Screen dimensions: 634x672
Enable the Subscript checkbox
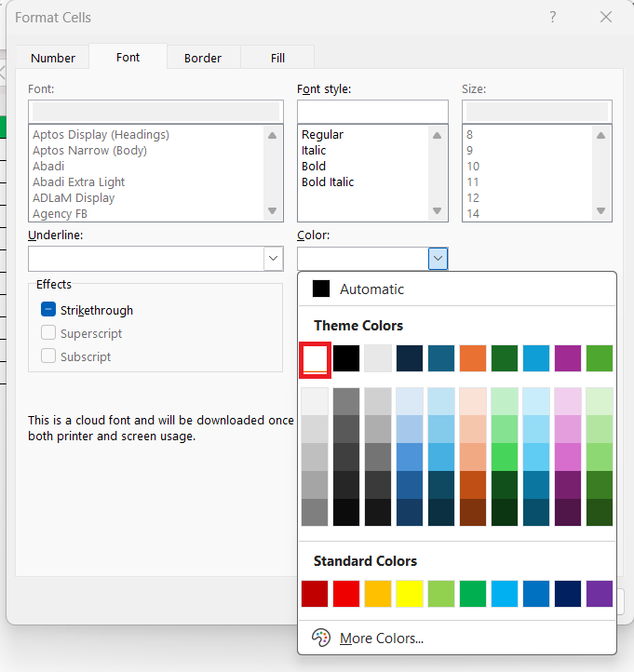(x=48, y=356)
